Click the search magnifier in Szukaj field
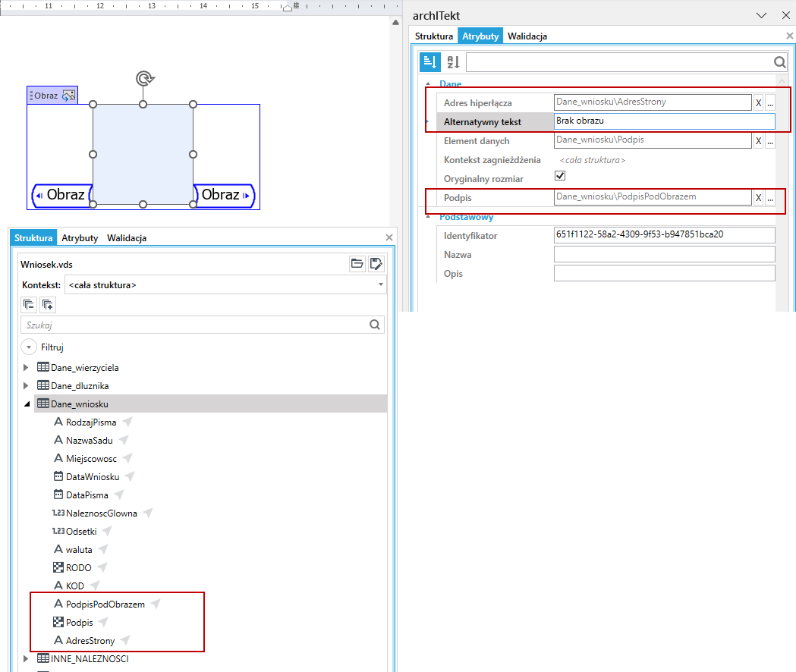Image resolution: width=796 pixels, height=672 pixels. (x=375, y=325)
